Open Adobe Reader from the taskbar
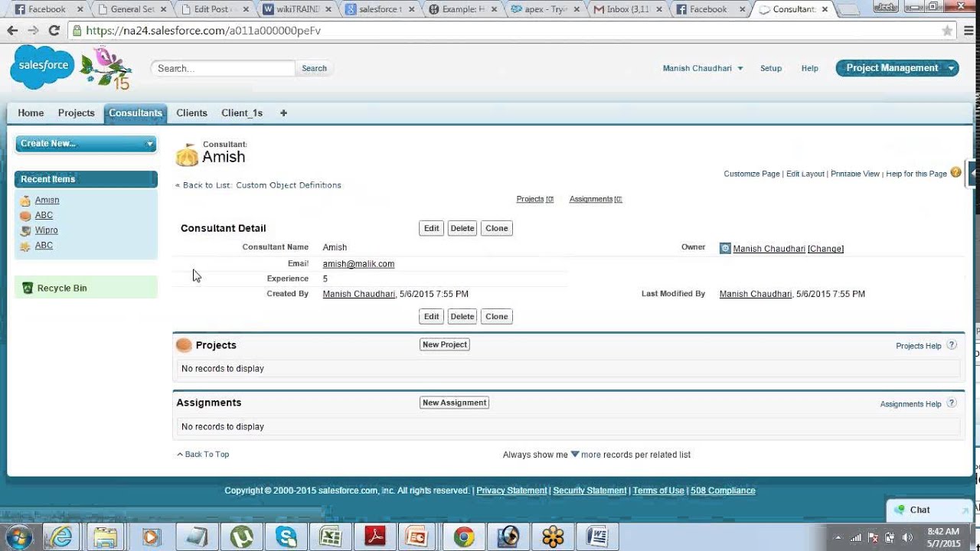 click(x=375, y=536)
